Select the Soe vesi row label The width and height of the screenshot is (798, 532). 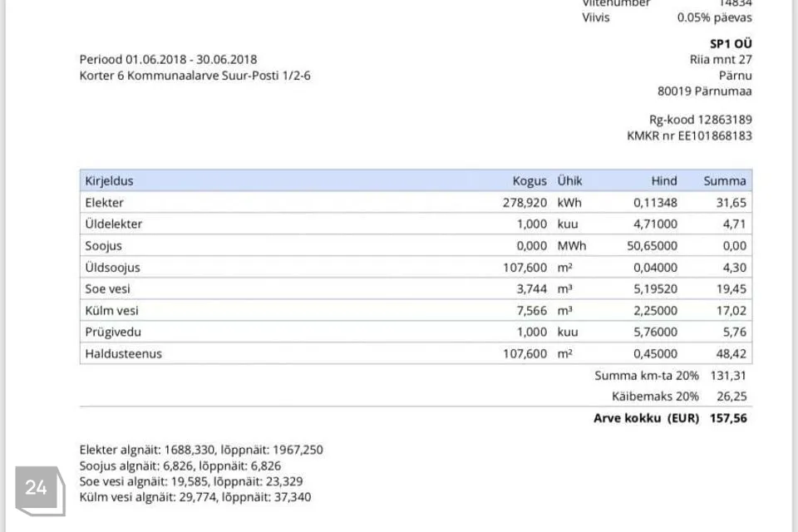(107, 288)
